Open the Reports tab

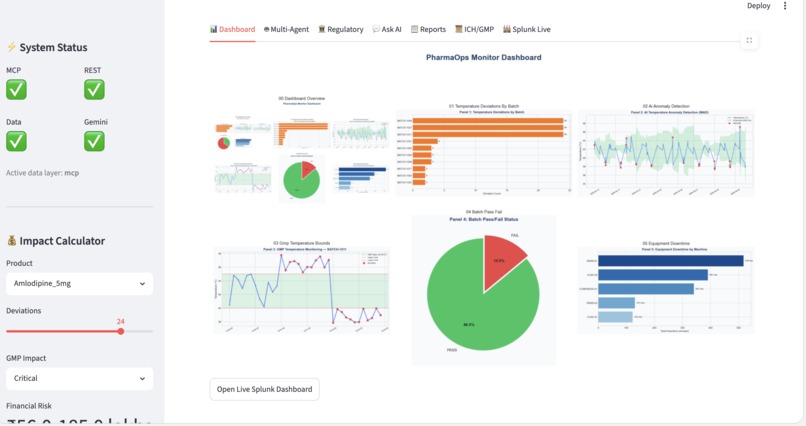(428, 29)
